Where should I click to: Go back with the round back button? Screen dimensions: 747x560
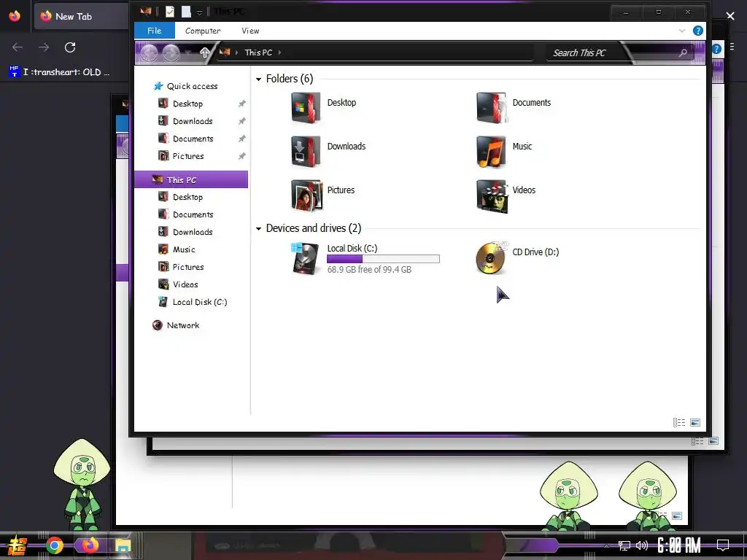pos(149,52)
